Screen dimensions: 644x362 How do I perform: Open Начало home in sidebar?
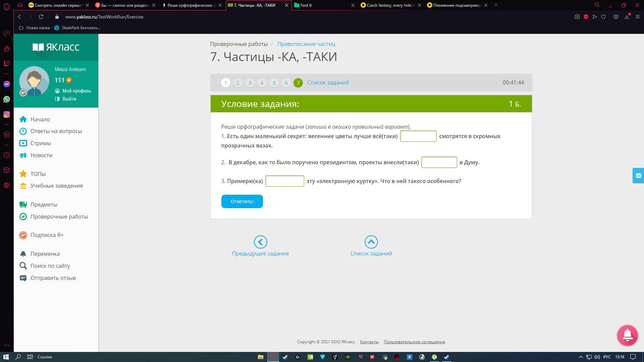tap(40, 119)
